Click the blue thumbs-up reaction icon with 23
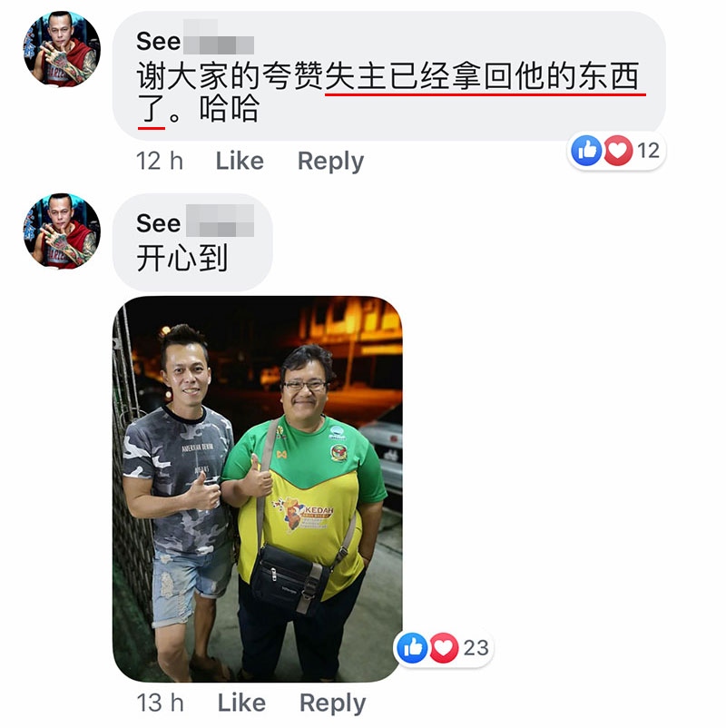Image resolution: width=726 pixels, height=728 pixels. click(412, 647)
